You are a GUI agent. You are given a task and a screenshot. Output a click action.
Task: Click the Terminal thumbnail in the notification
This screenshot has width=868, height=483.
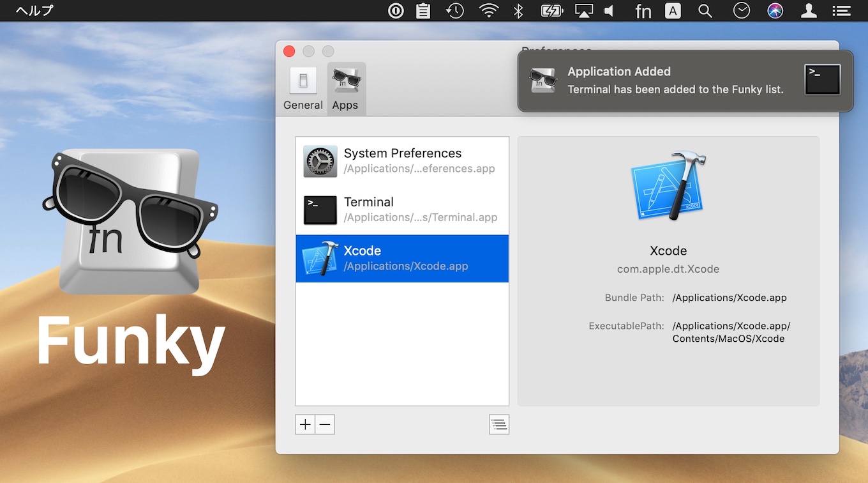pos(822,80)
